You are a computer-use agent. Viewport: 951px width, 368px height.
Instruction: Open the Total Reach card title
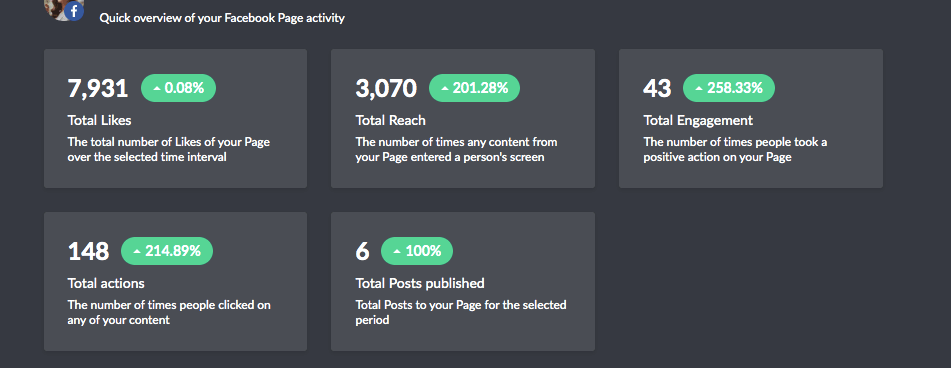click(x=391, y=120)
